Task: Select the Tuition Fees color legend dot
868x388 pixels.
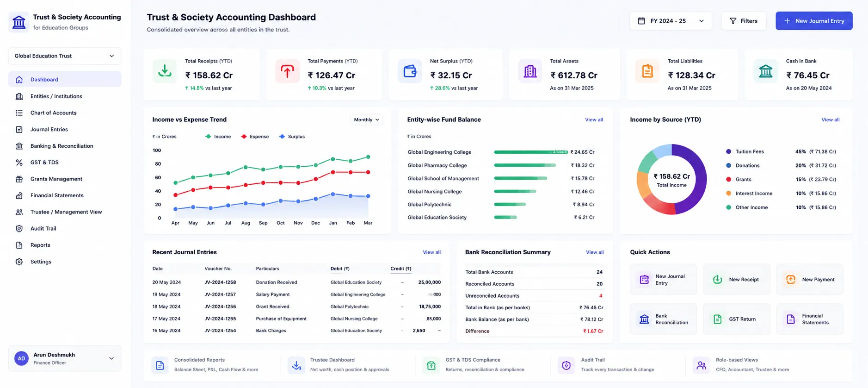Action: click(x=728, y=152)
